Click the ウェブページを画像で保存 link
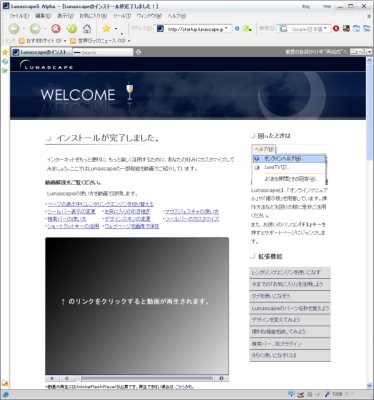This screenshot has height=400, width=374. (x=132, y=226)
